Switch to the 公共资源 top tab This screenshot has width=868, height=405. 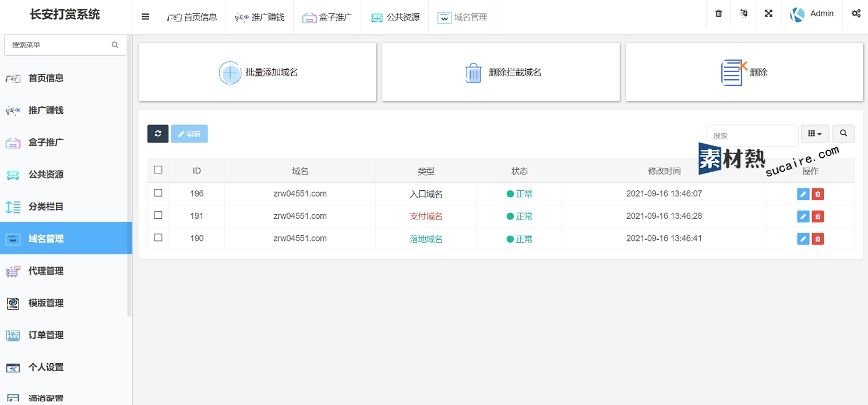pos(395,17)
